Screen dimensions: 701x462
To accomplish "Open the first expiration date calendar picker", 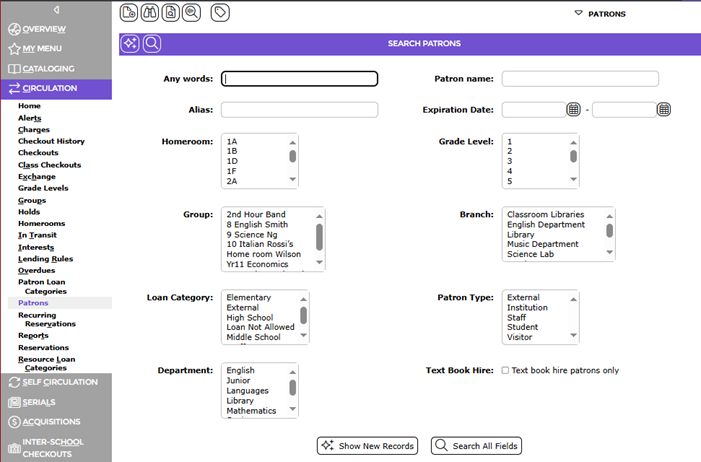I will coord(574,109).
